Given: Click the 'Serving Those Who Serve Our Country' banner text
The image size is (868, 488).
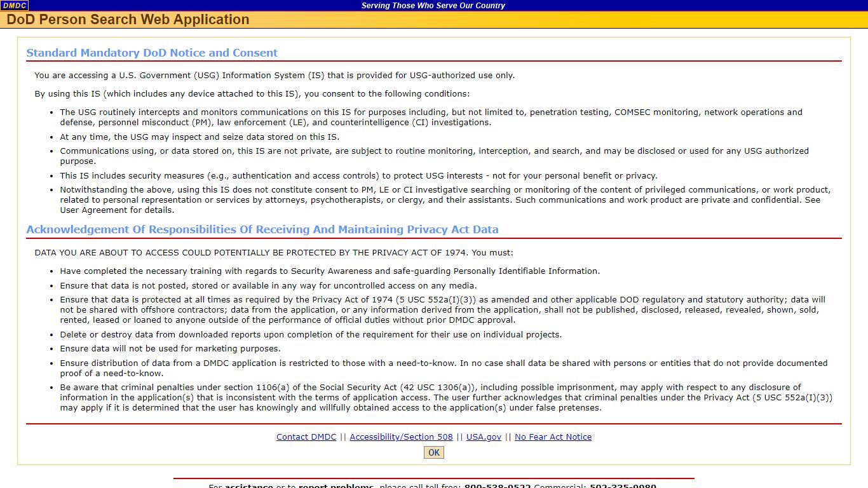Looking at the screenshot, I should tap(433, 6).
